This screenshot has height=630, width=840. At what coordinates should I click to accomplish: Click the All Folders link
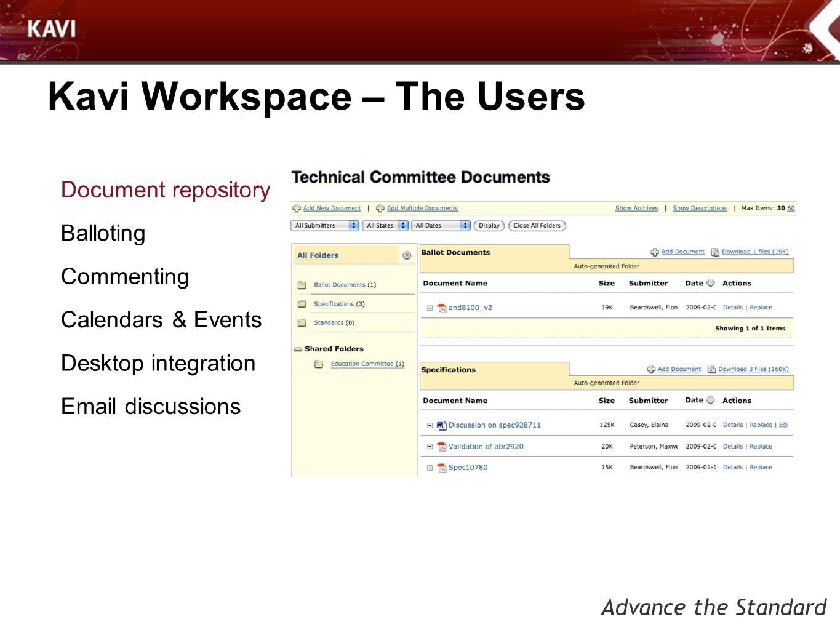318,255
